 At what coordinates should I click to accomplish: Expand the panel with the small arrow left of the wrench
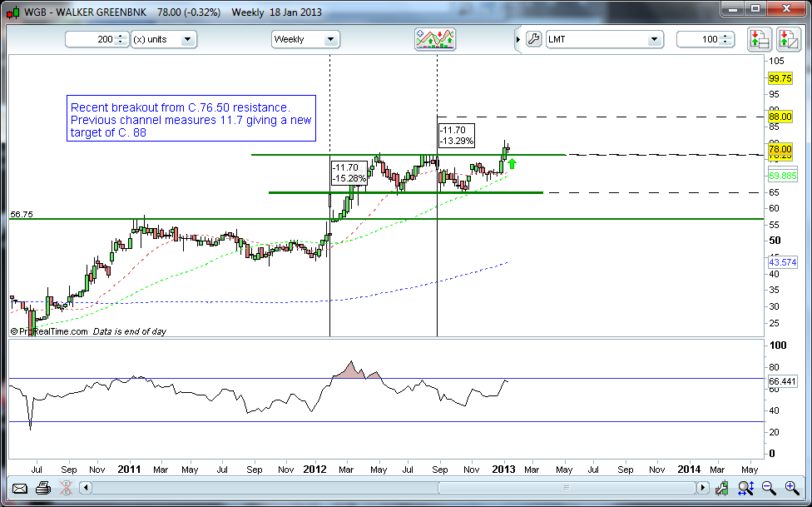click(517, 39)
